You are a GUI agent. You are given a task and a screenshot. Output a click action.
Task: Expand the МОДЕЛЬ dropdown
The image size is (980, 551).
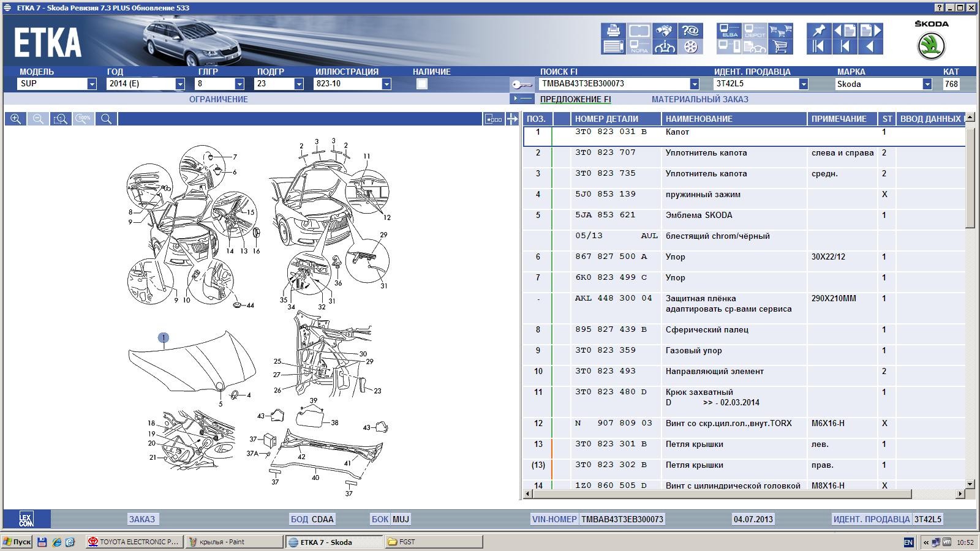92,84
